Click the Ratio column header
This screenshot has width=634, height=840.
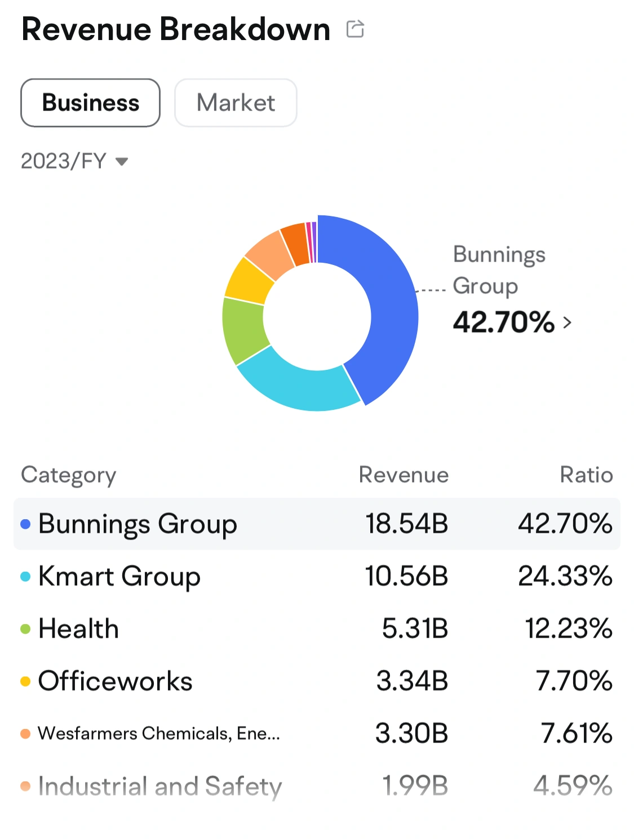(x=586, y=475)
